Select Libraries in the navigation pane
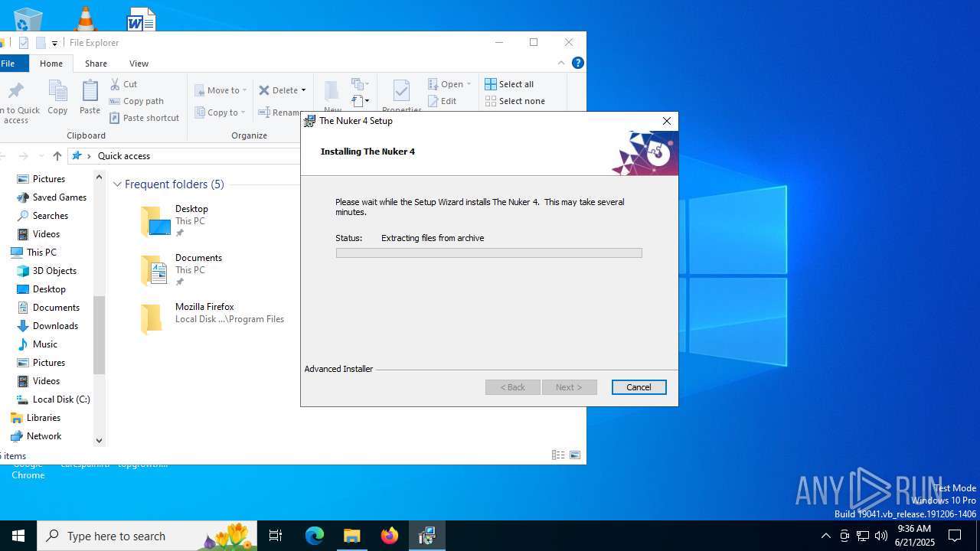 35,418
